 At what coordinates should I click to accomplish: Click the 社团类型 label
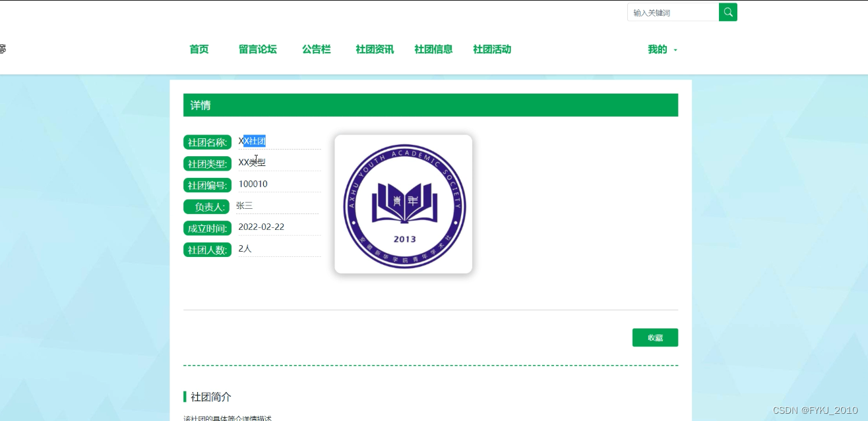click(207, 163)
